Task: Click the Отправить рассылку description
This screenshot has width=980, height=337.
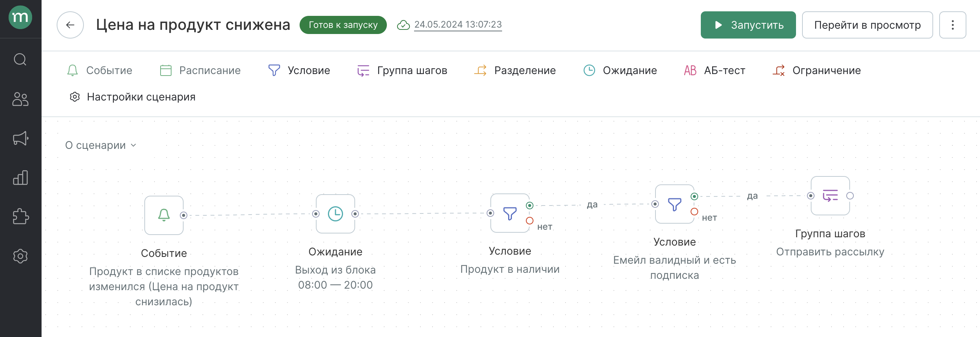Action: click(x=830, y=252)
